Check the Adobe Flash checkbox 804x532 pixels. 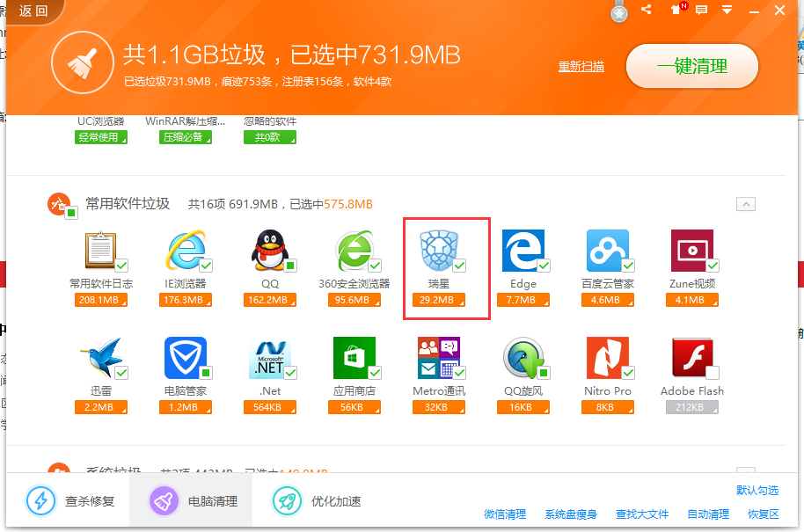(x=713, y=373)
